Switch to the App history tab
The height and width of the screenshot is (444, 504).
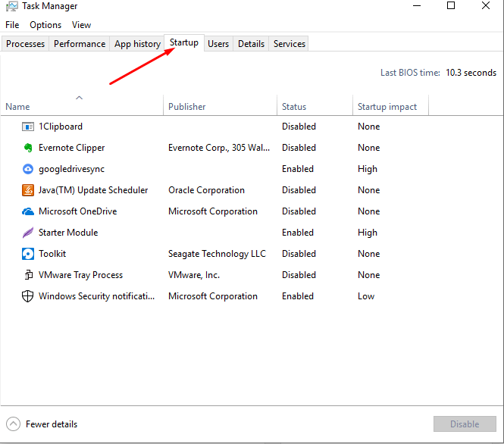pyautogui.click(x=137, y=44)
